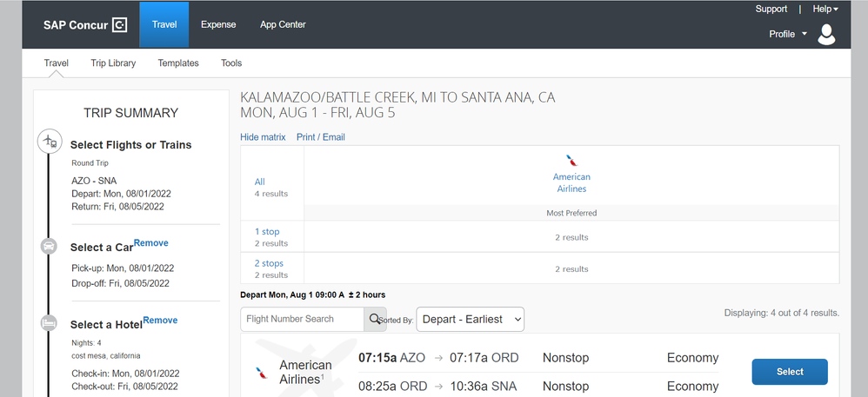Click the 1 stop American Airlines 2 results cell
Screen dimensions: 868x397
pyautogui.click(x=571, y=237)
